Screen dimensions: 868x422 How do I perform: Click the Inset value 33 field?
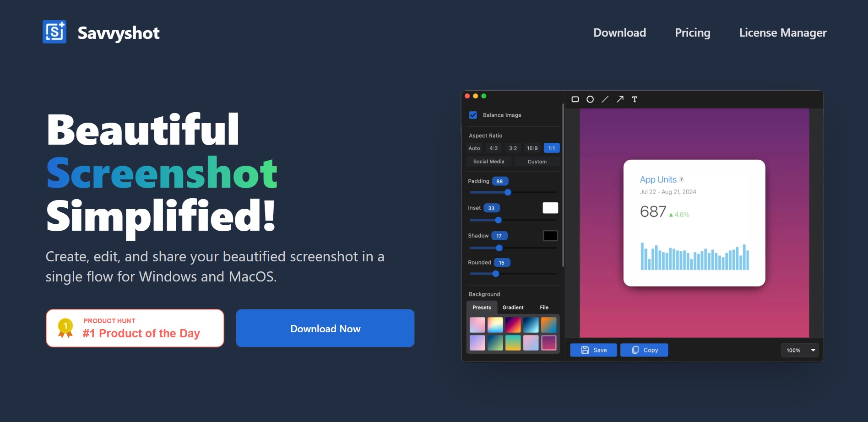point(492,208)
